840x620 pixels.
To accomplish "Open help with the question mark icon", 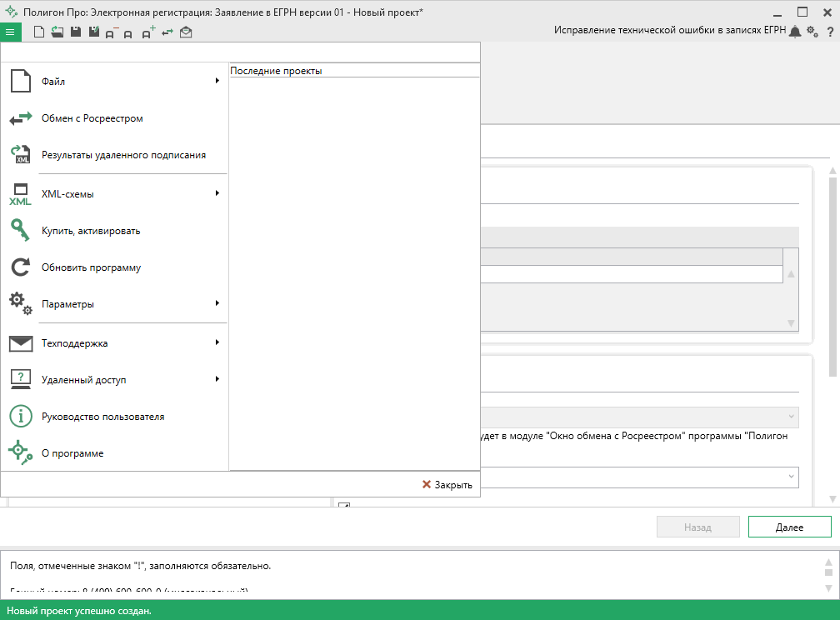I will click(830, 32).
